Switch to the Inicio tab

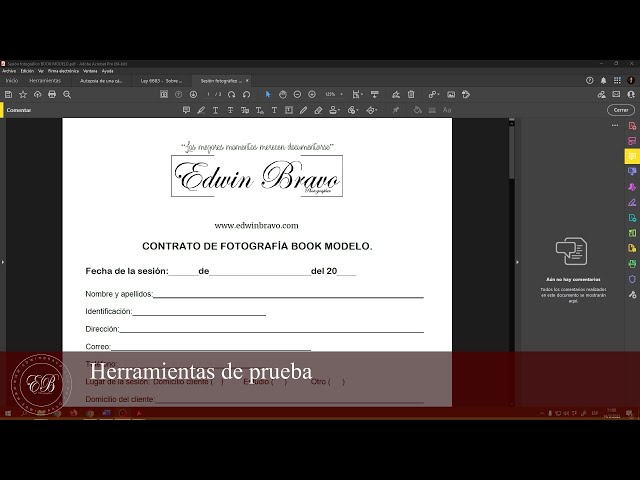12,81
